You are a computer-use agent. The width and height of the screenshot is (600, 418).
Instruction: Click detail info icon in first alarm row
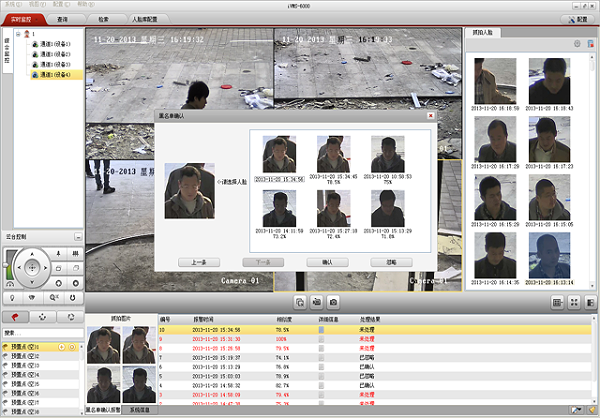(x=320, y=327)
